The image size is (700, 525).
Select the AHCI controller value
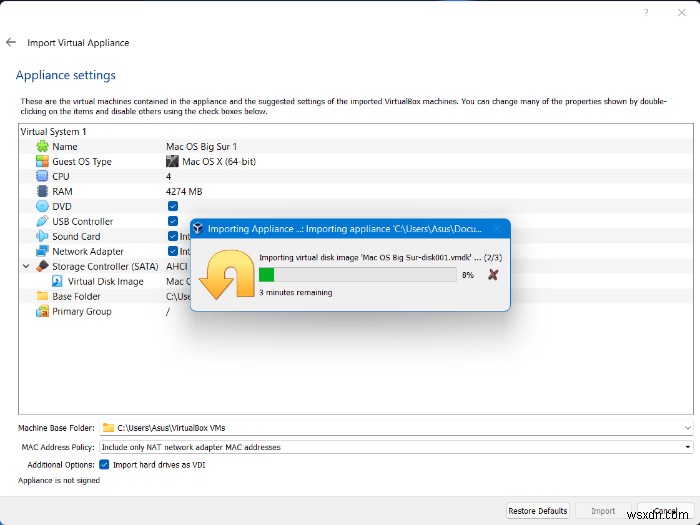[x=177, y=267]
